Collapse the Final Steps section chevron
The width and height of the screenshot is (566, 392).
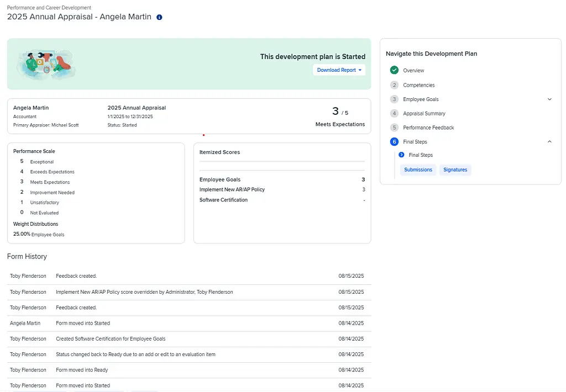(x=549, y=142)
